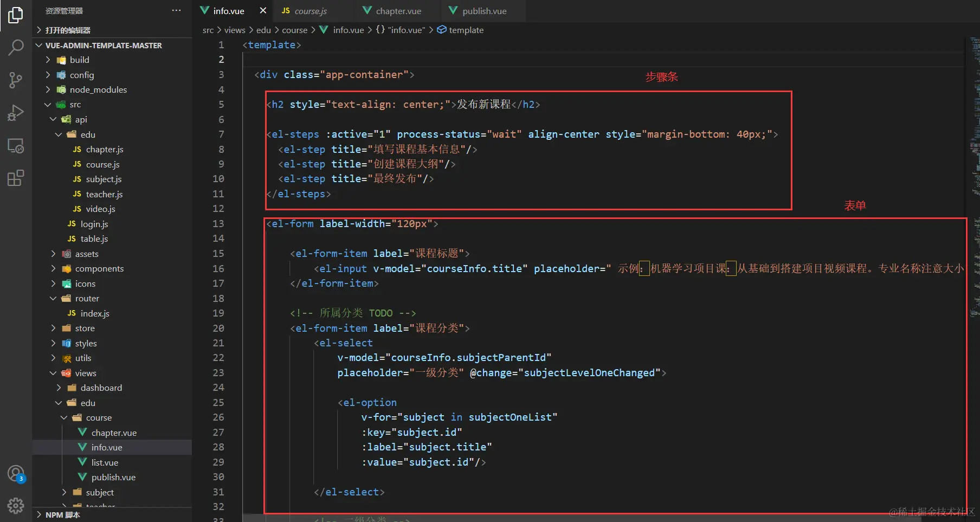The width and height of the screenshot is (980, 522).
Task: Open the Source Control view
Action: 16,80
